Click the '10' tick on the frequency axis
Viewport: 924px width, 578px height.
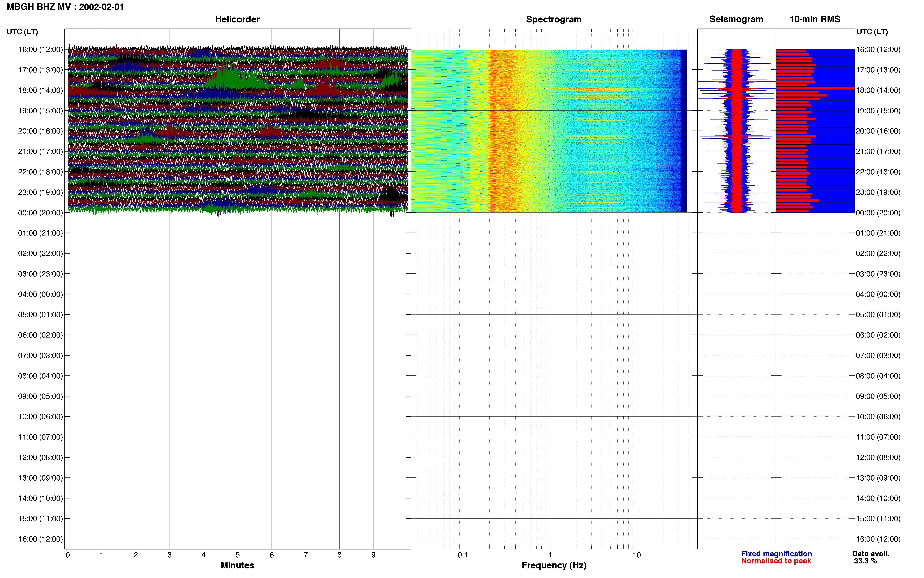[637, 555]
